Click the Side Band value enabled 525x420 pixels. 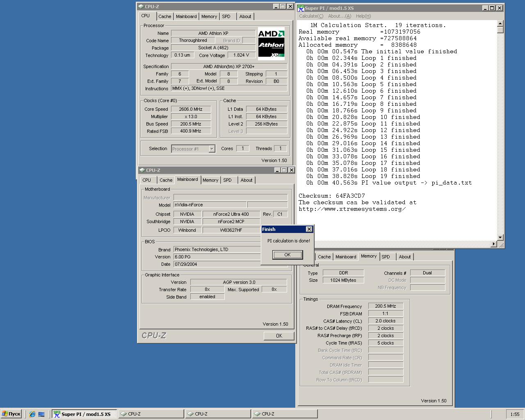click(207, 297)
